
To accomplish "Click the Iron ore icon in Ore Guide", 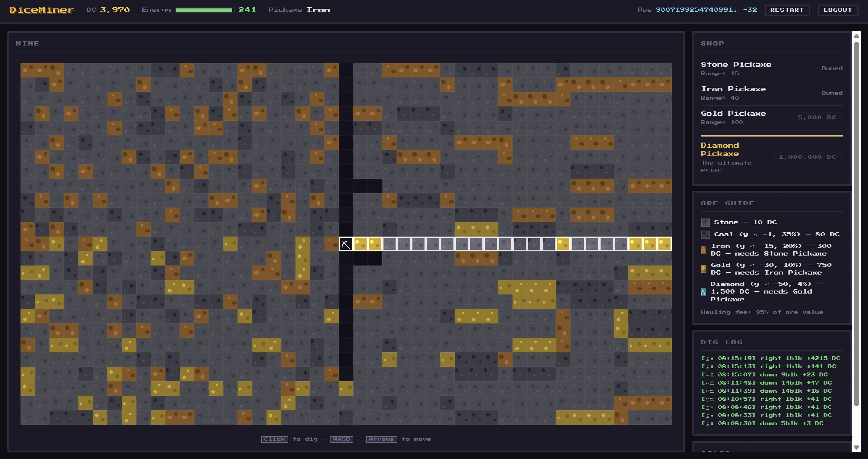I will [704, 250].
